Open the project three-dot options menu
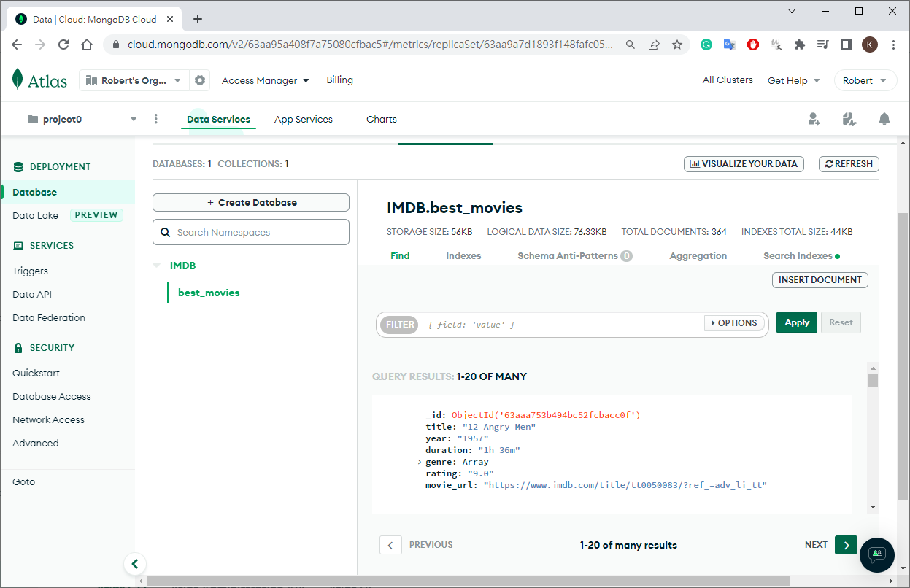 156,119
